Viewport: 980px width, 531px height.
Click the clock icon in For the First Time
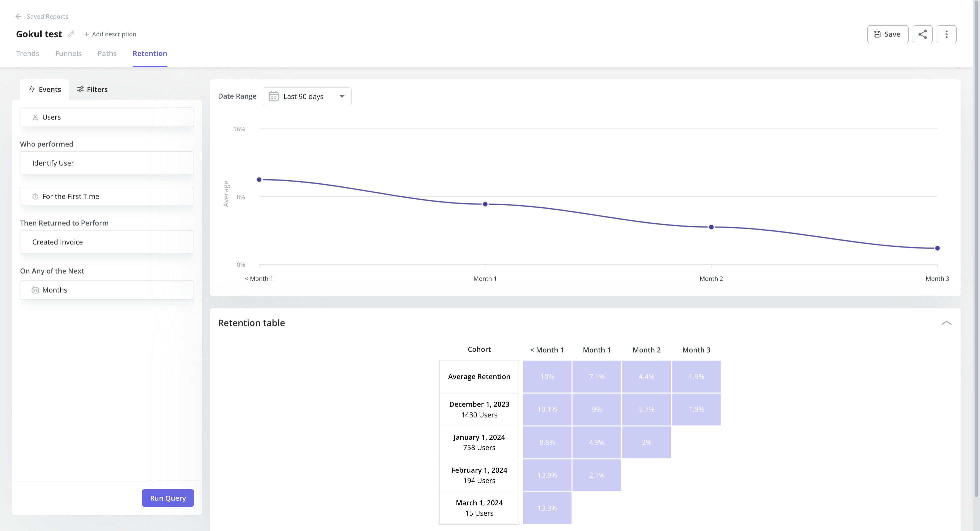point(35,197)
